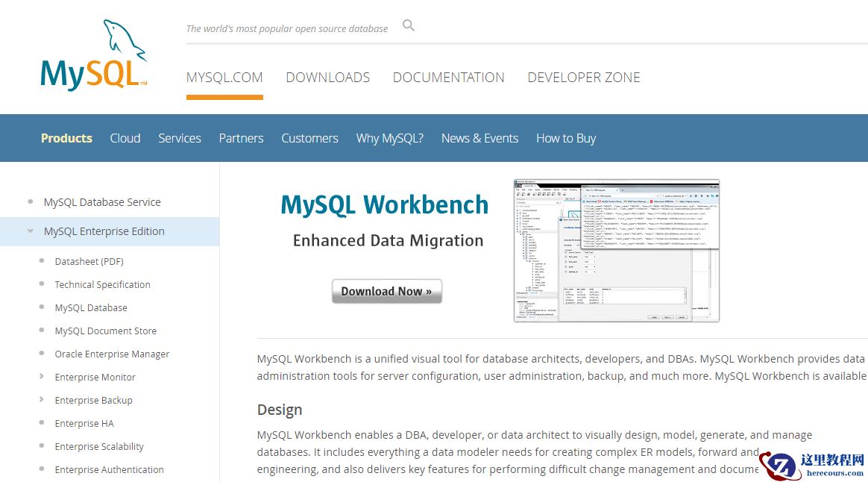This screenshot has width=868, height=482.
Task: Open the Partners menu item
Action: point(241,138)
